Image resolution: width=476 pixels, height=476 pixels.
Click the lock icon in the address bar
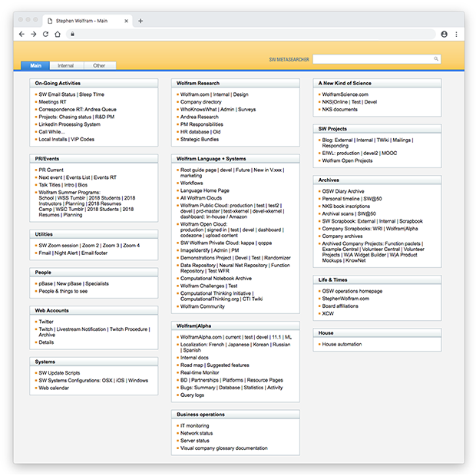coord(73,34)
